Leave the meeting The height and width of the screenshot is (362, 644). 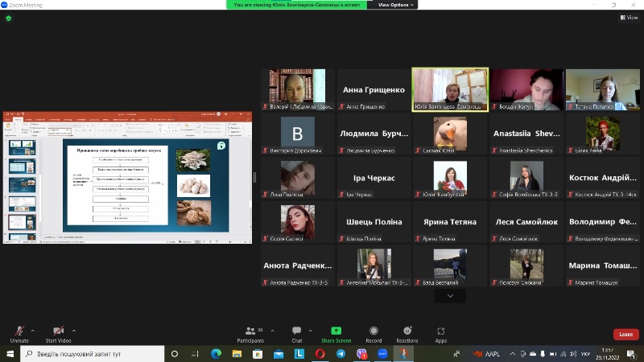tap(625, 334)
